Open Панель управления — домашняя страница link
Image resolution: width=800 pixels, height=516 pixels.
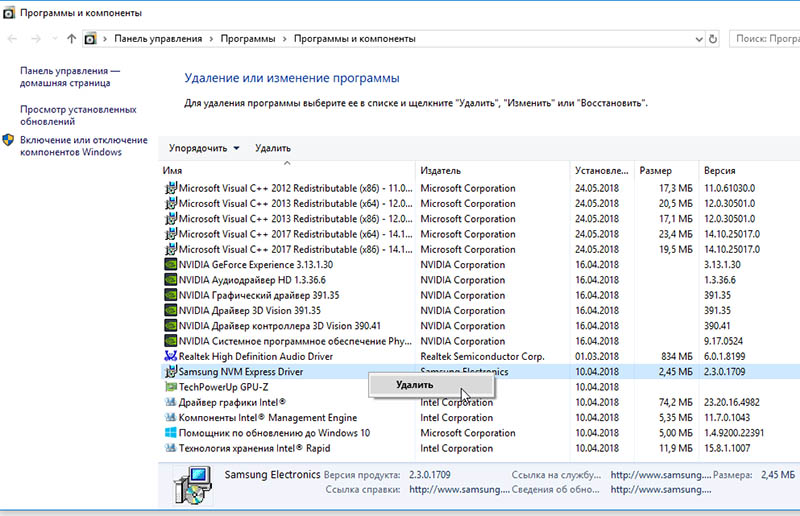70,77
